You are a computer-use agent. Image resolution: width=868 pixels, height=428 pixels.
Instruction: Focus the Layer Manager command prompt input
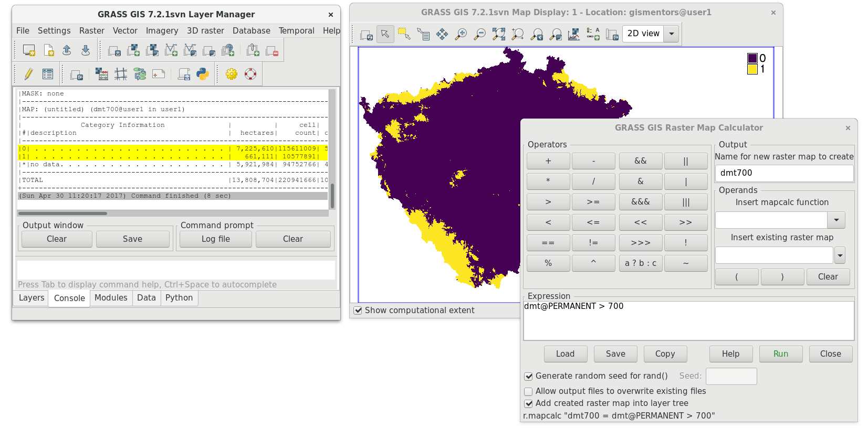coord(176,270)
